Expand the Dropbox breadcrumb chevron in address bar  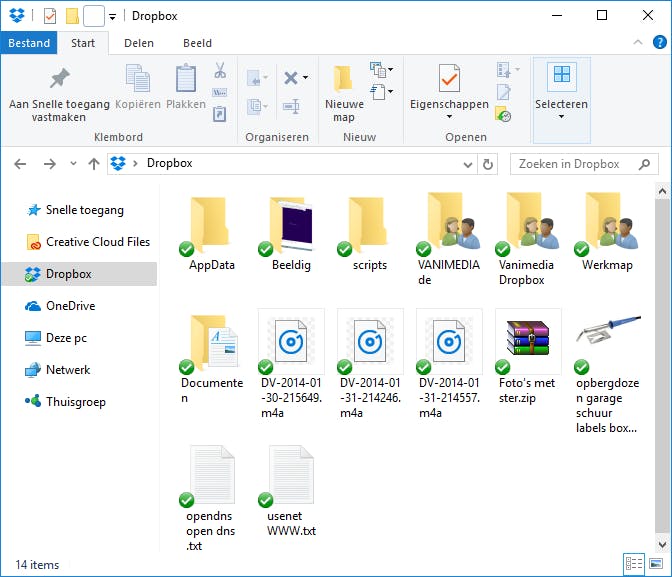pos(135,163)
